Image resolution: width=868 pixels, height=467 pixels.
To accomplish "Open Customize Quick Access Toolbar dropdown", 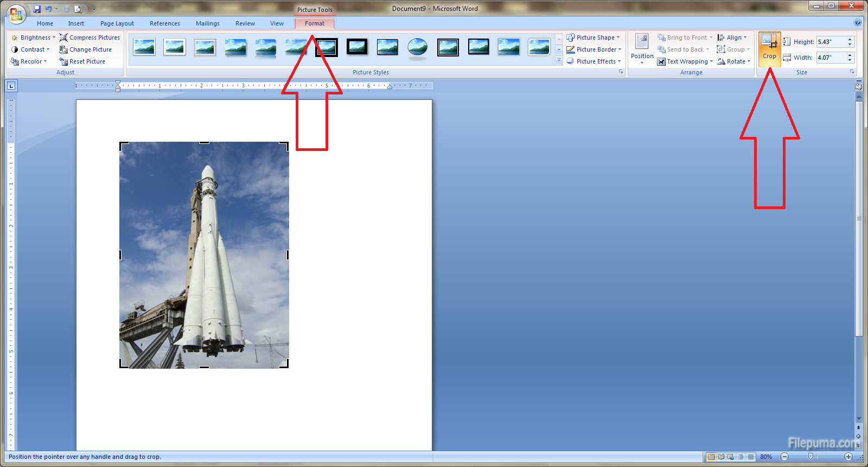I will click(x=93, y=9).
